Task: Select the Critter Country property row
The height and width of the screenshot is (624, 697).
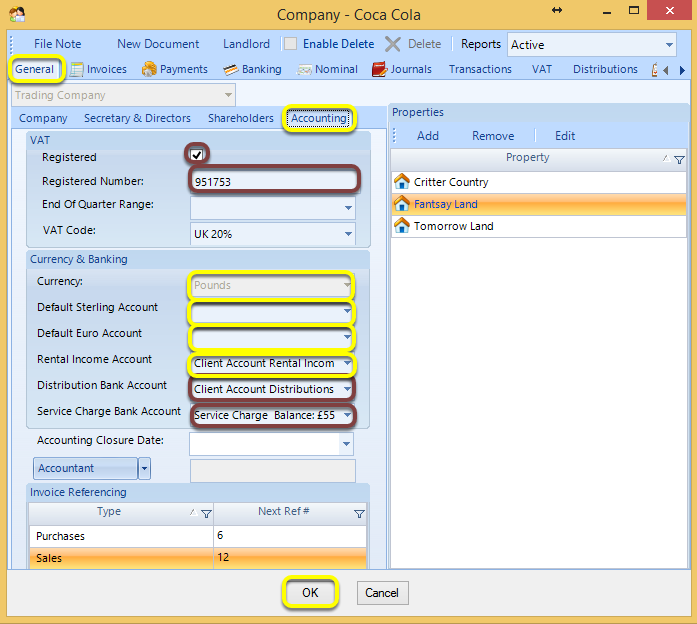Action: tap(539, 182)
